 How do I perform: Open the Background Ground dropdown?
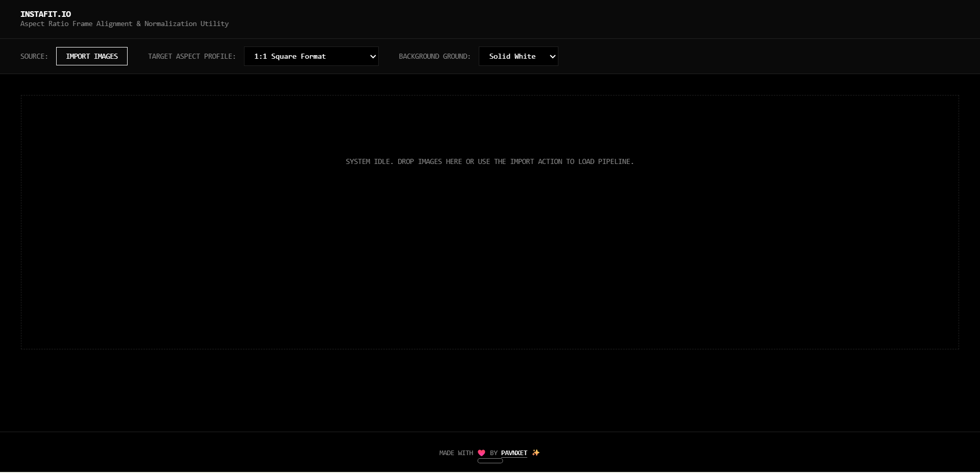click(519, 56)
